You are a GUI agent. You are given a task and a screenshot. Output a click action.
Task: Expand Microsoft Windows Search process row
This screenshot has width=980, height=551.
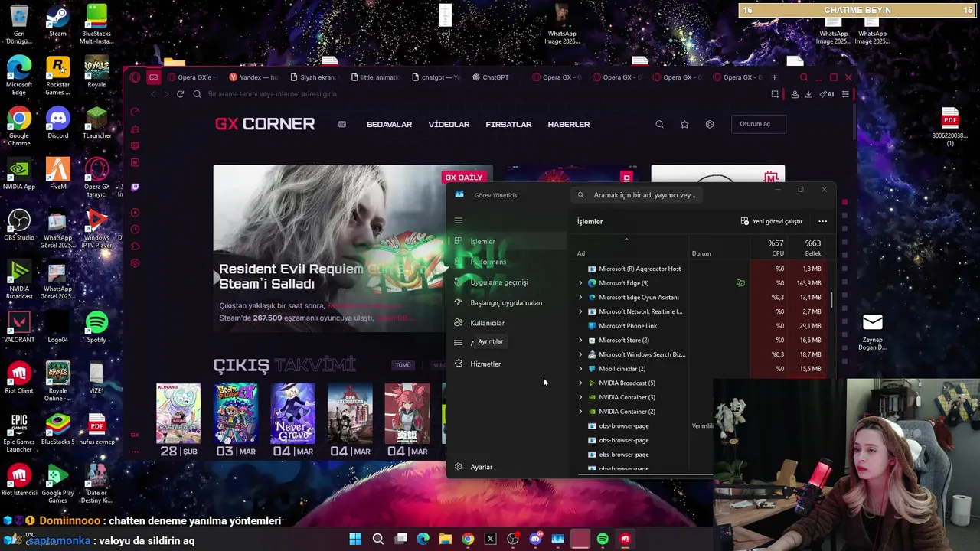click(580, 354)
